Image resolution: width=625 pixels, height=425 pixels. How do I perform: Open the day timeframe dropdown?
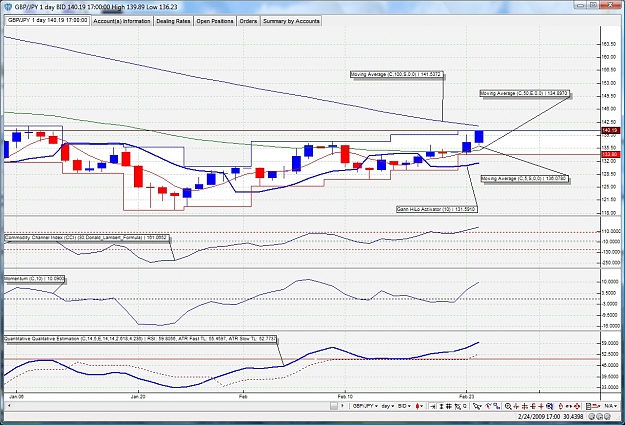[x=387, y=406]
